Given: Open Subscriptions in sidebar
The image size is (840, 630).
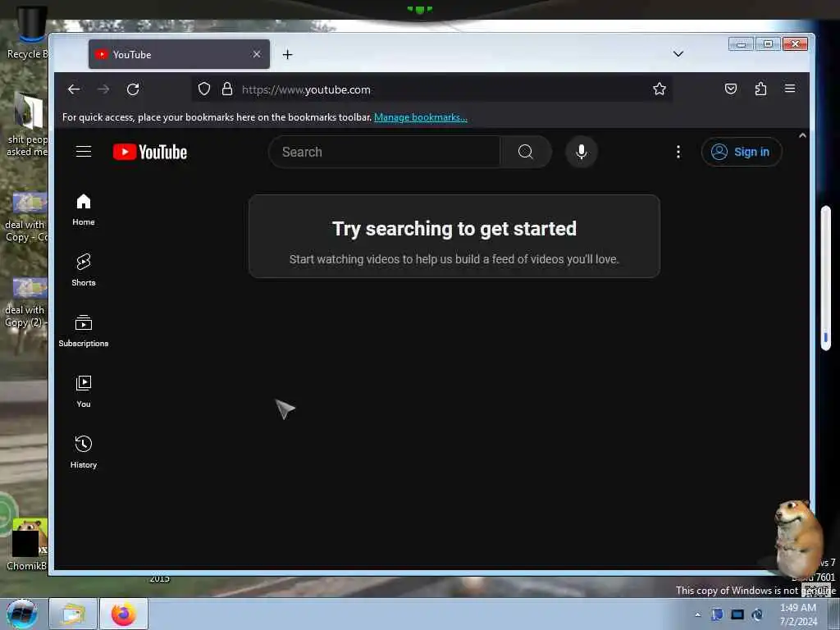Looking at the screenshot, I should (84, 331).
